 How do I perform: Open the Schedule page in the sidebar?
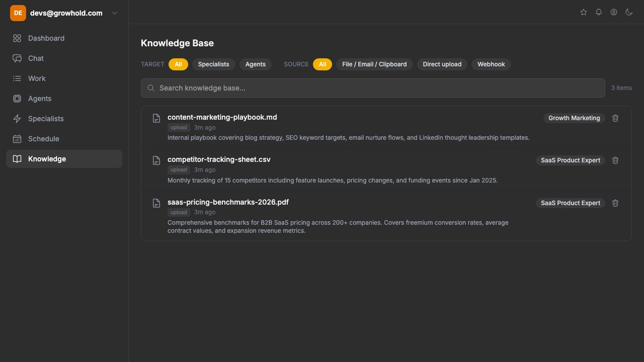(x=44, y=139)
